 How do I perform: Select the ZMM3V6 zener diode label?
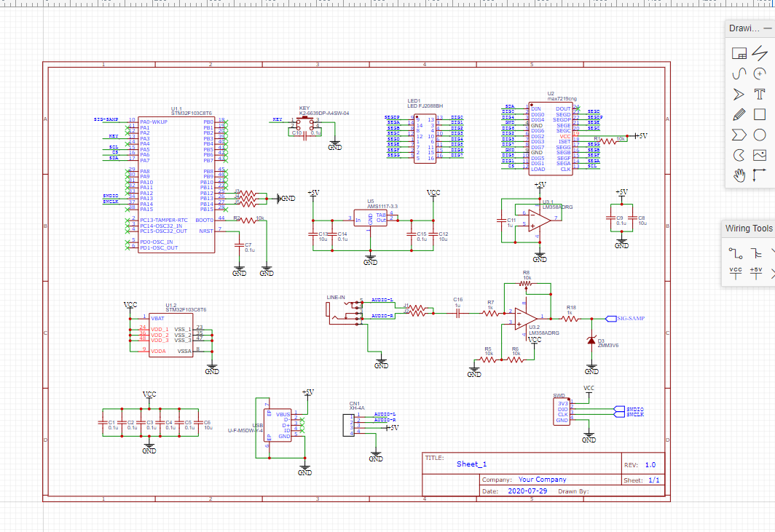point(608,346)
